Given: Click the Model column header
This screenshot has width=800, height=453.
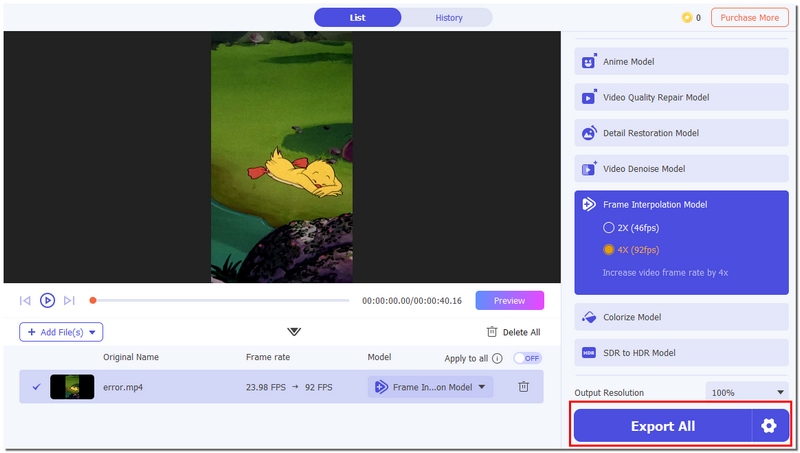Looking at the screenshot, I should [x=379, y=357].
